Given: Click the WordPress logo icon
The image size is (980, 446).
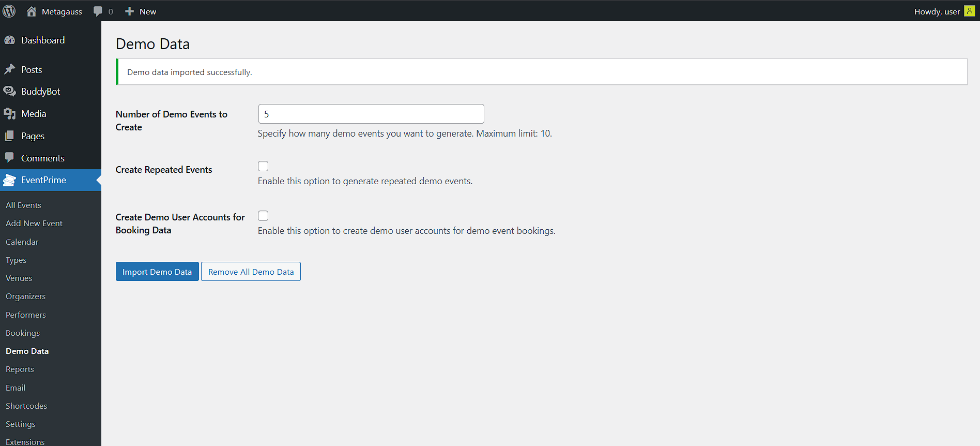Looking at the screenshot, I should [9, 11].
